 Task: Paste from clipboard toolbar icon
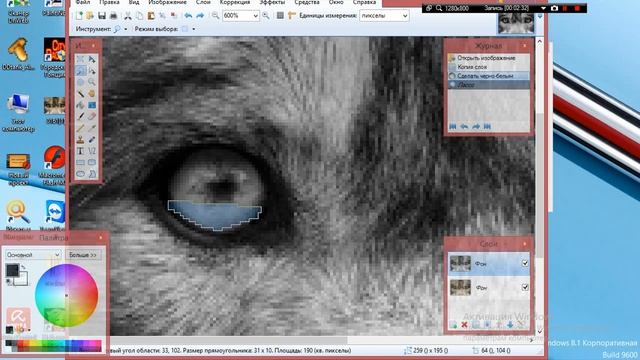pos(151,16)
